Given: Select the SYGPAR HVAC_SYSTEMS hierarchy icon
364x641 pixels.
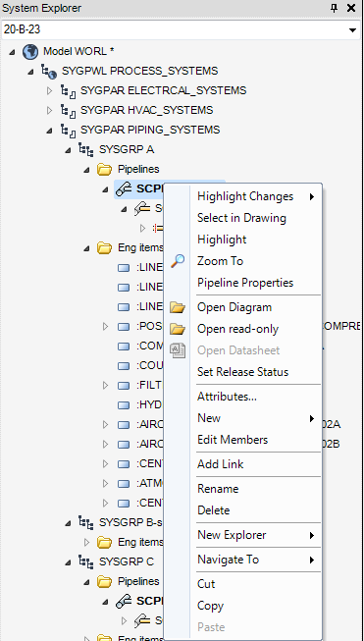Looking at the screenshot, I should (x=69, y=110).
